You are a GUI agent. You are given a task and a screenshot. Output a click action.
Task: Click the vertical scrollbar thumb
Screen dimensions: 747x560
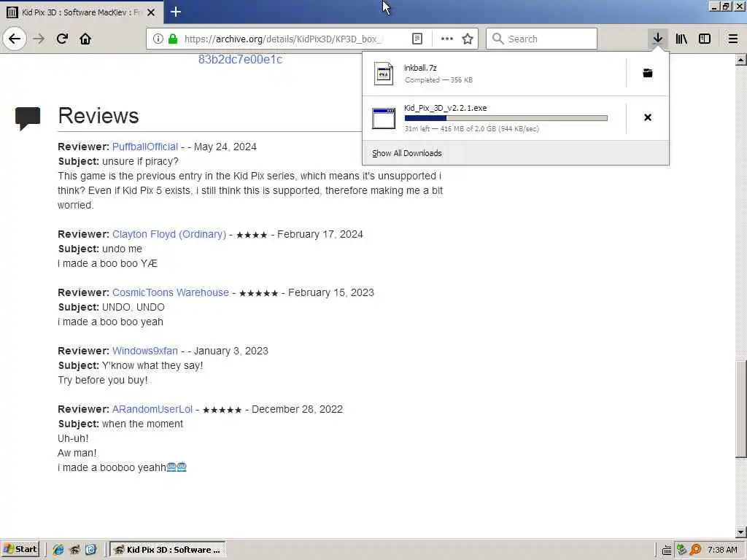741,410
